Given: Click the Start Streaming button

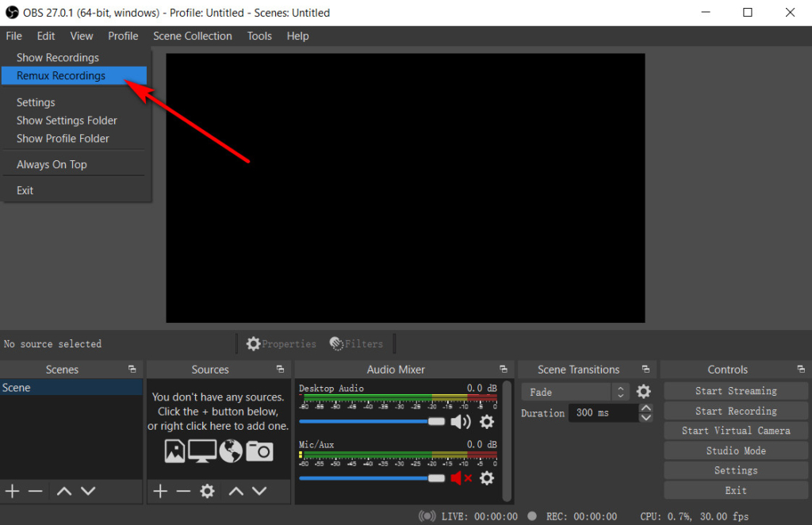Looking at the screenshot, I should pyautogui.click(x=735, y=390).
